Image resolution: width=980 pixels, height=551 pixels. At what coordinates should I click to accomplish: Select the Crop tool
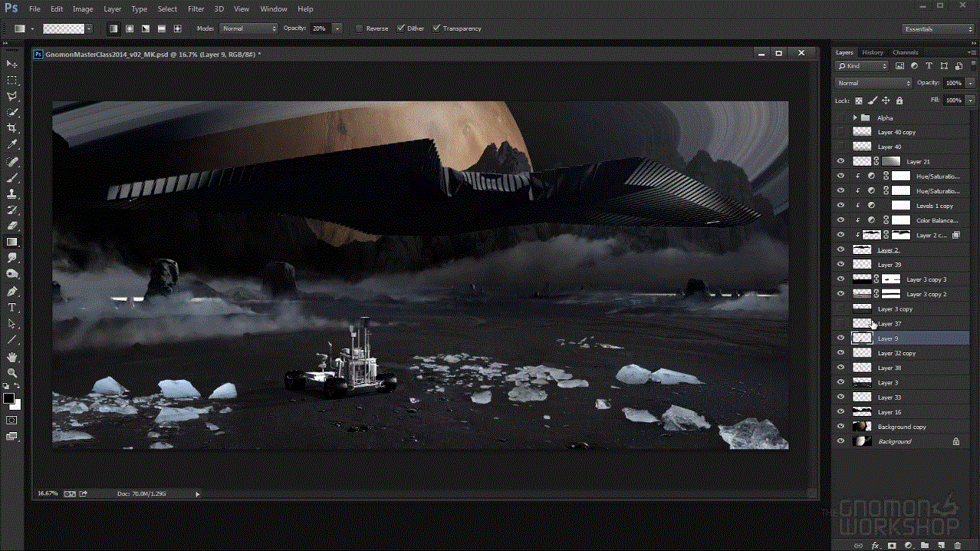click(12, 128)
